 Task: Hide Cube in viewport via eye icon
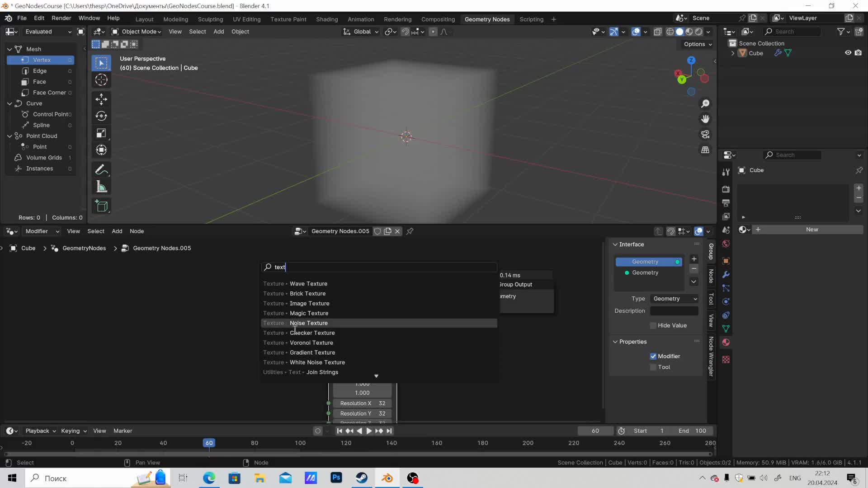[x=848, y=53]
